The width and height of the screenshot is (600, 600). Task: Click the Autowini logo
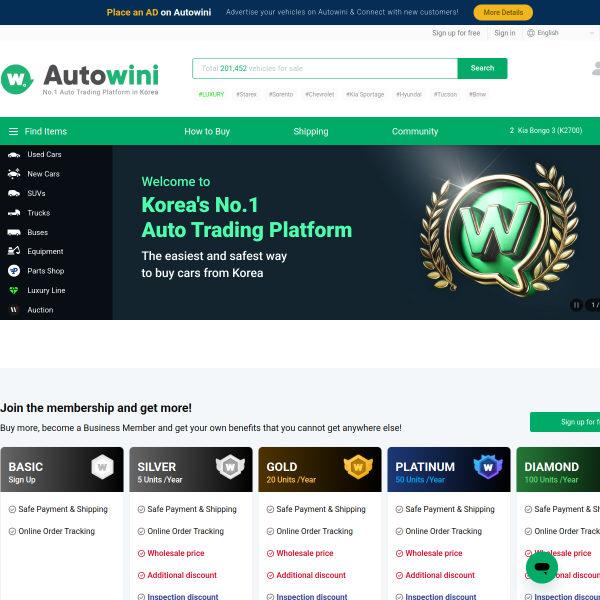80,79
